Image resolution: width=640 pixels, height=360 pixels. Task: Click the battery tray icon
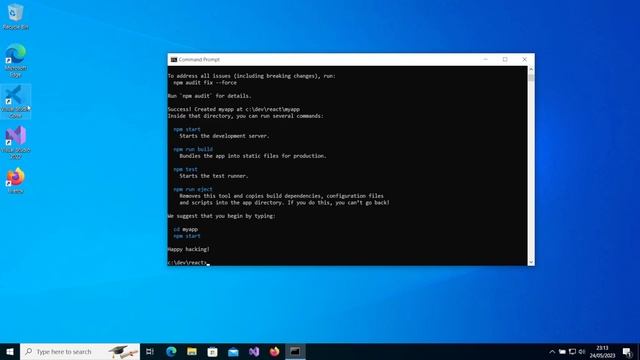coord(562,351)
